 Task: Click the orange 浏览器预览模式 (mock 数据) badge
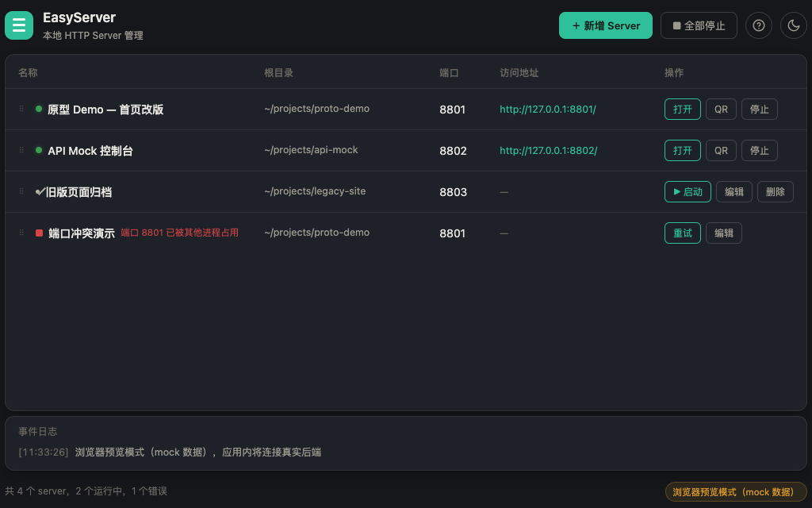point(736,492)
